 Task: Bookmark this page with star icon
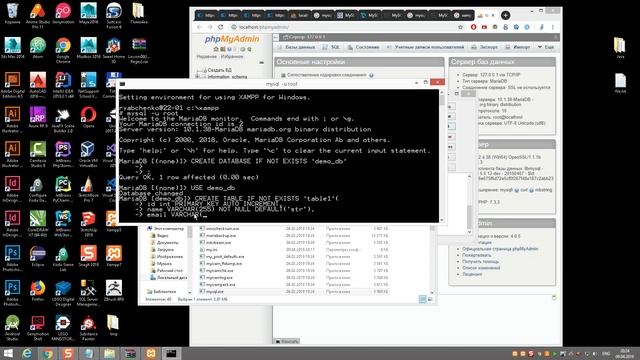(x=460, y=27)
